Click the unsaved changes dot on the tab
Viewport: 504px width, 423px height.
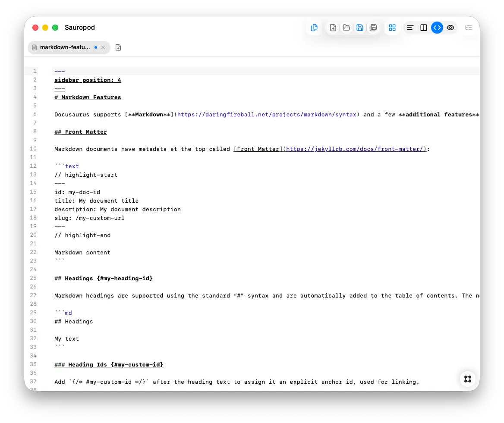(x=96, y=47)
